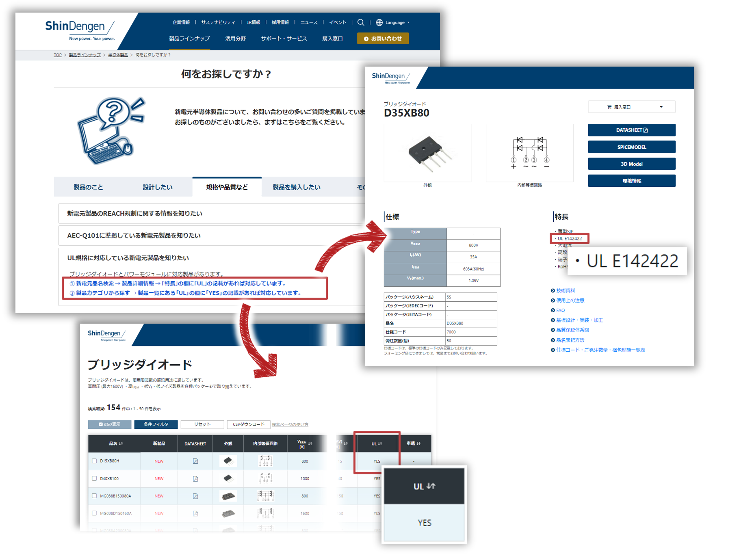Collapse UL規格 compliant products question

point(212,258)
